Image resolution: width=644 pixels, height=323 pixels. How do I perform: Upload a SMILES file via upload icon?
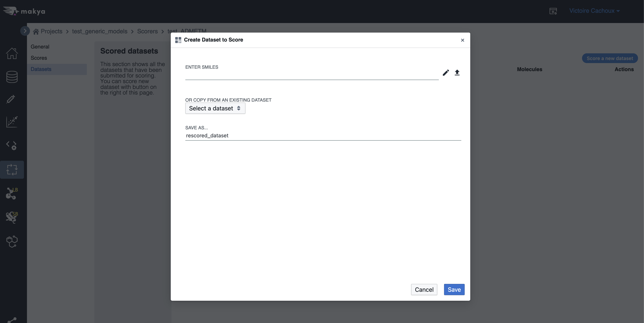(x=457, y=73)
